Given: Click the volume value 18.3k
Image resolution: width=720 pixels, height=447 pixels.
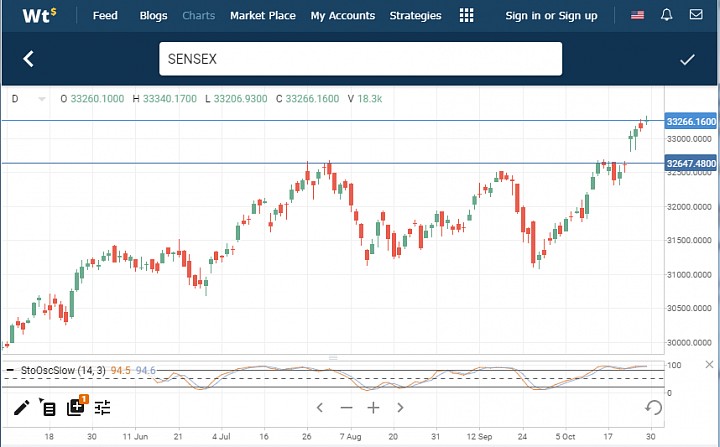Looking at the screenshot, I should tap(370, 99).
